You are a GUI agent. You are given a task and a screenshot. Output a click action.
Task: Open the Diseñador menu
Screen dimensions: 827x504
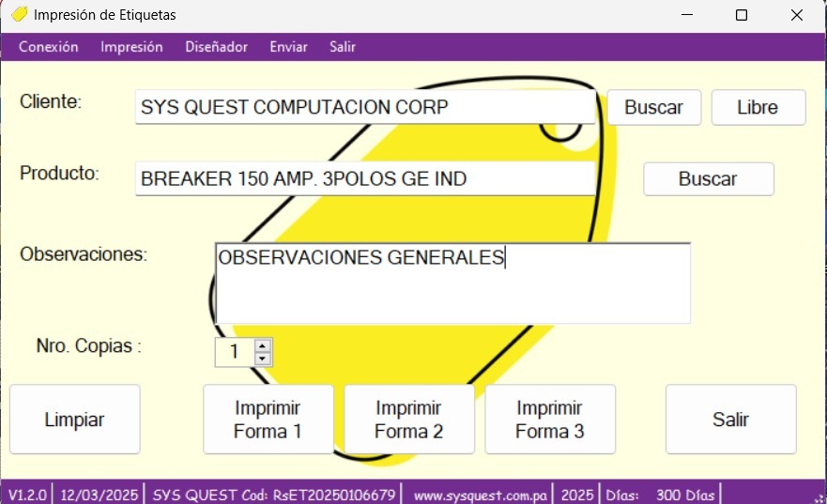tap(217, 47)
